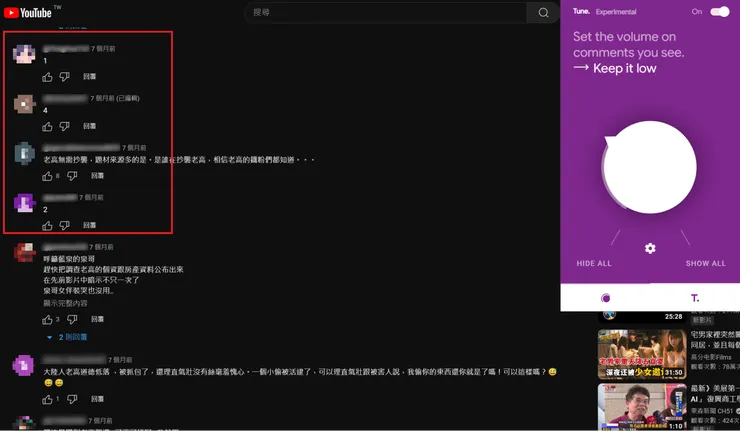The height and width of the screenshot is (431, 740).
Task: Click the Tune volume dial
Action: (650, 167)
